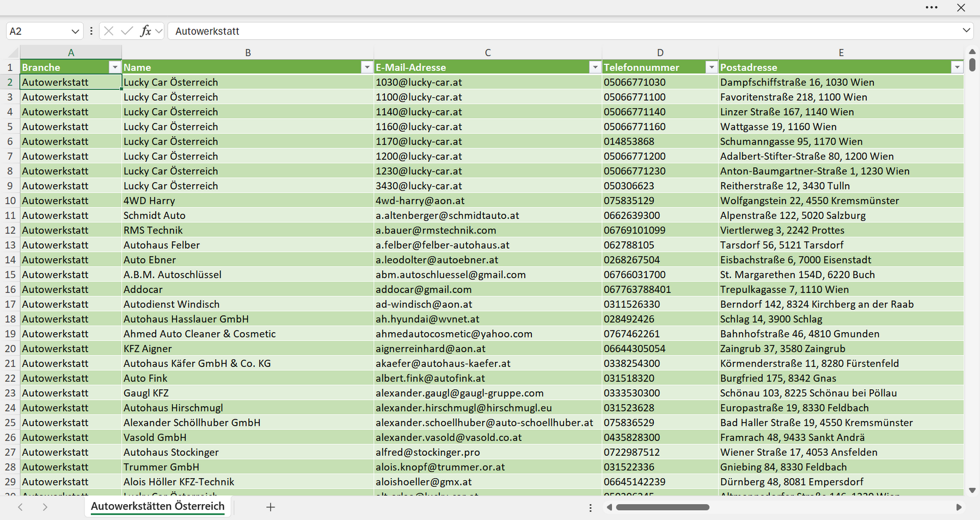The width and height of the screenshot is (980, 520).
Task: Confirm the formula bar entry with the checkmark
Action: click(127, 31)
